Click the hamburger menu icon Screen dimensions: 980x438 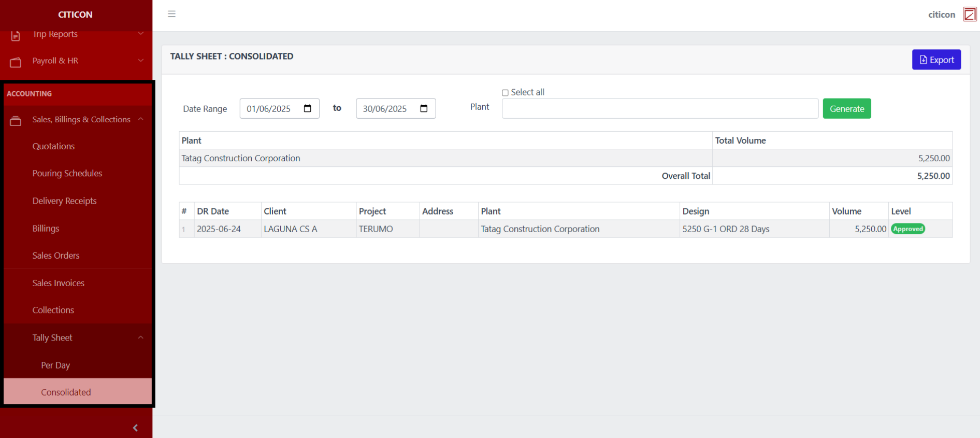point(171,14)
